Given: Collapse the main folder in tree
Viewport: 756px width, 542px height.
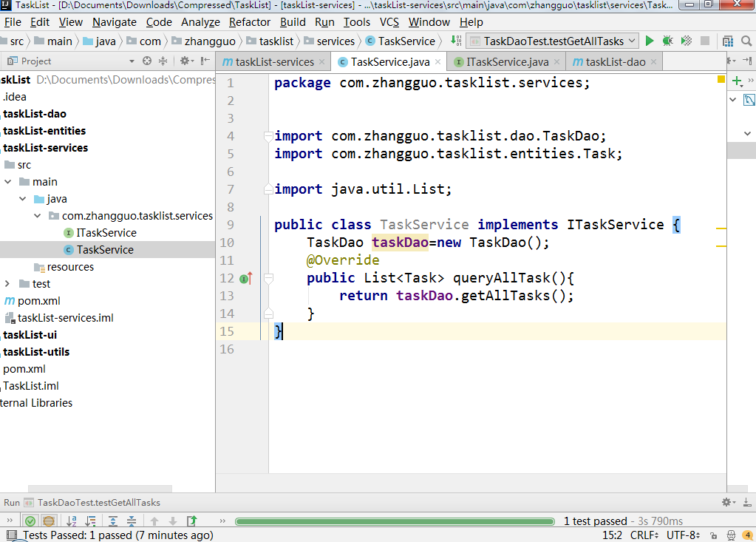Looking at the screenshot, I should pos(8,182).
